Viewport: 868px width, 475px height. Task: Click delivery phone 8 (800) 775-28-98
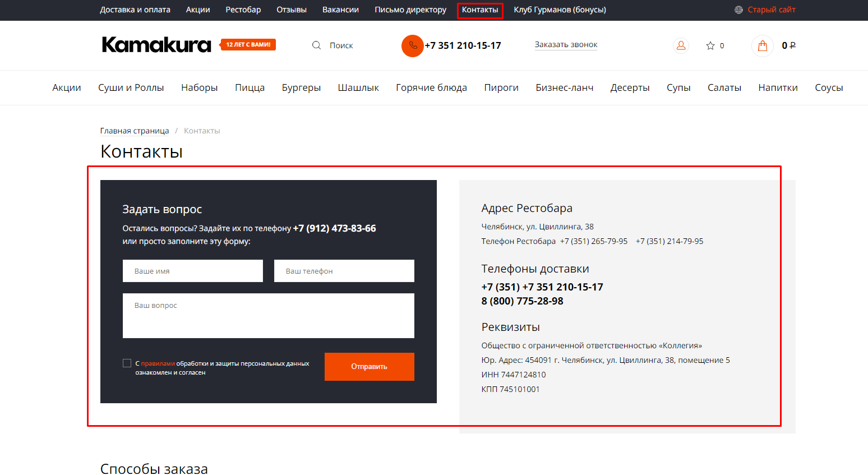[522, 301]
